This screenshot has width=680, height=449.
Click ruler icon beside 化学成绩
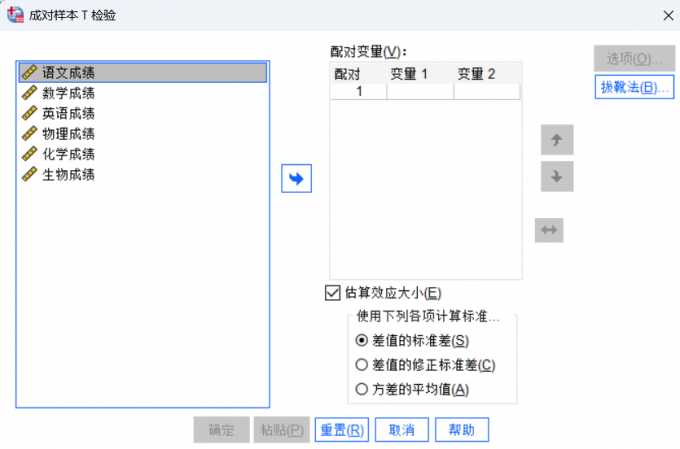29,154
